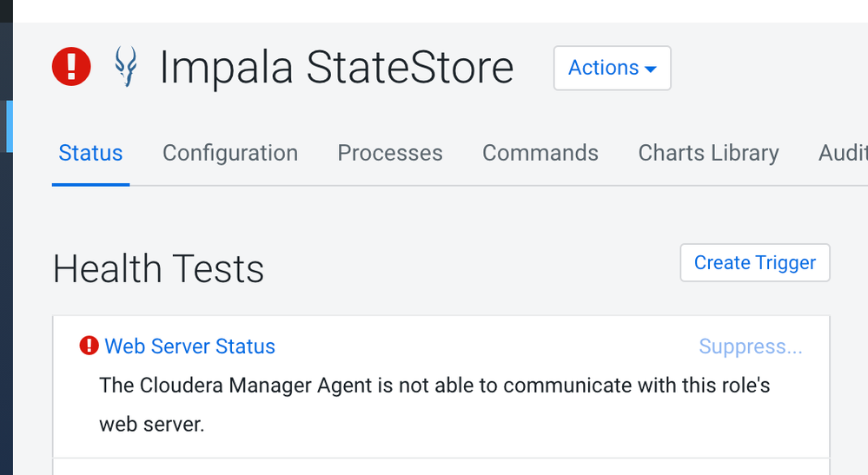Image resolution: width=868 pixels, height=475 pixels.
Task: Switch to the Status tab
Action: pos(90,153)
